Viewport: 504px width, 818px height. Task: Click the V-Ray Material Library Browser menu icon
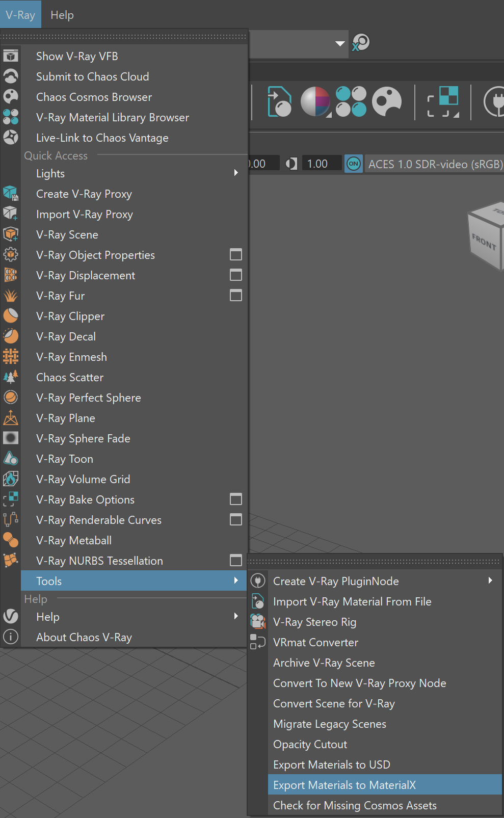pos(11,117)
